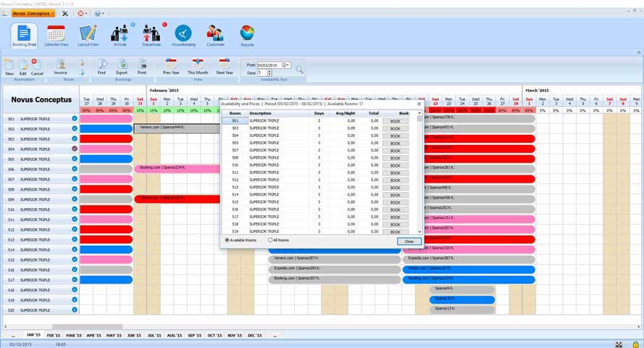This screenshot has width=644, height=348.
Task: Click the Invoice toolbar icon
Action: point(60,65)
